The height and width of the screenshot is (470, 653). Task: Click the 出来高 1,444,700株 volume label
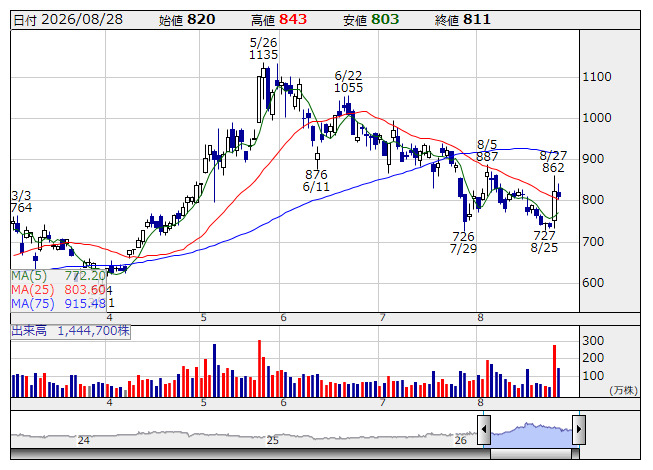(70, 331)
